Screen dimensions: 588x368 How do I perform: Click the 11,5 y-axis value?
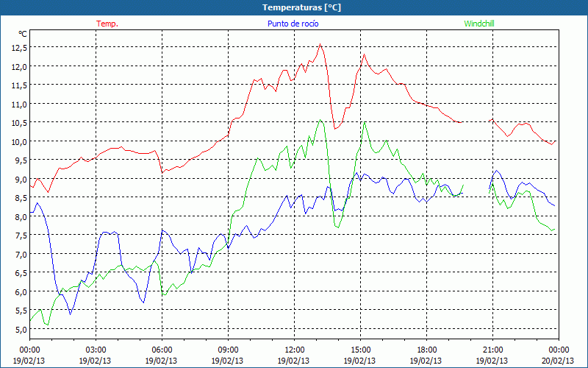(x=20, y=85)
